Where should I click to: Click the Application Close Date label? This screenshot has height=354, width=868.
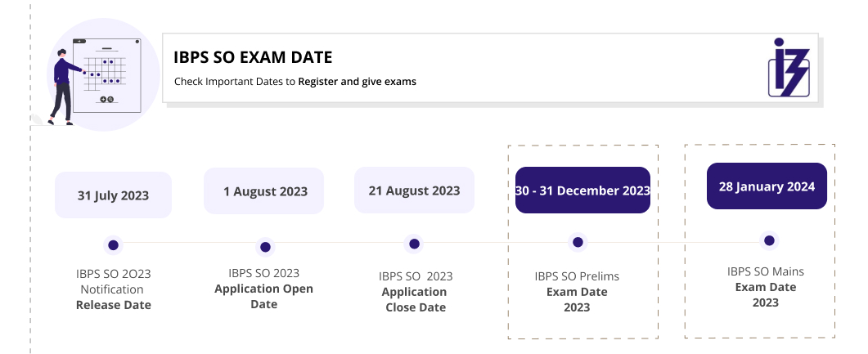(416, 292)
